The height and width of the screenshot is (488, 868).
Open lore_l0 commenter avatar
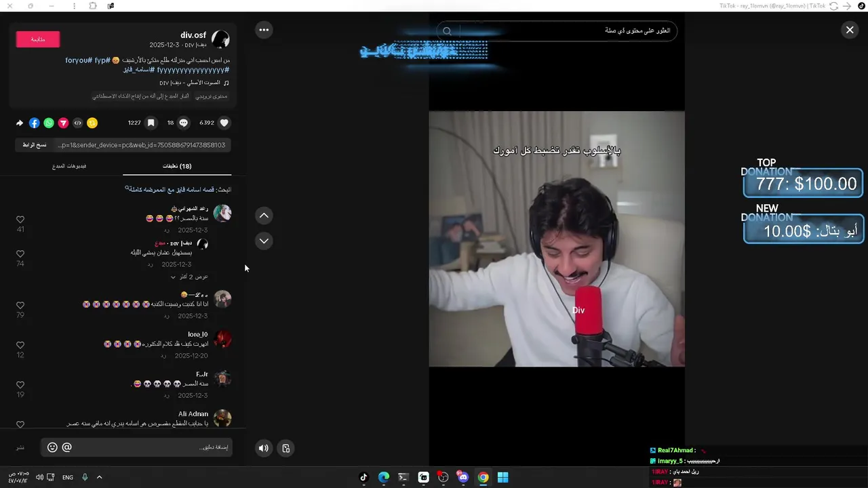tap(222, 339)
